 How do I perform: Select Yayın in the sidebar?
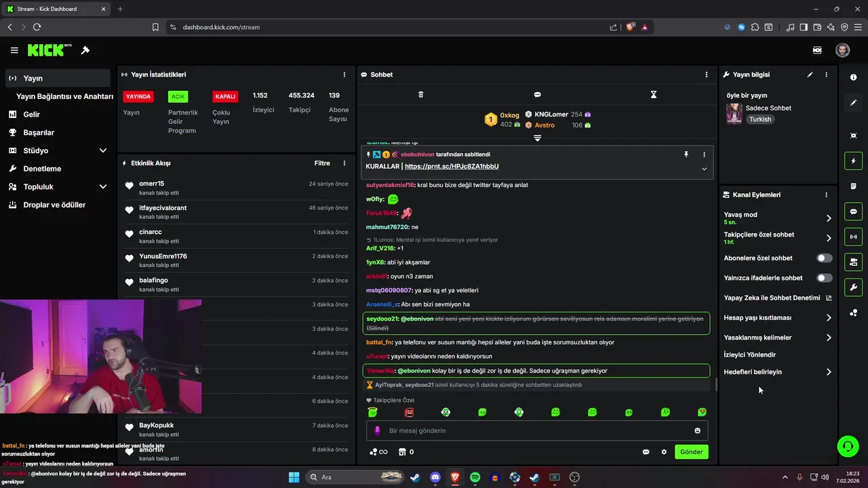[57, 78]
